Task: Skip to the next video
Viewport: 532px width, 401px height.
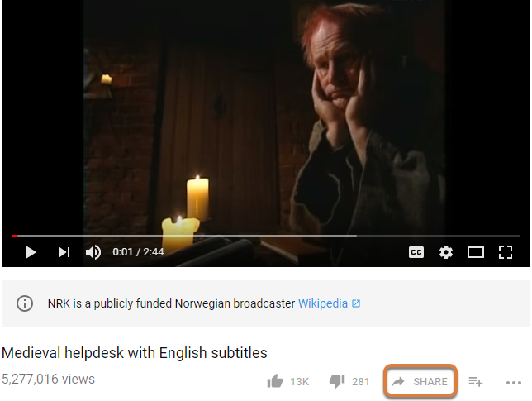Action: pos(64,252)
